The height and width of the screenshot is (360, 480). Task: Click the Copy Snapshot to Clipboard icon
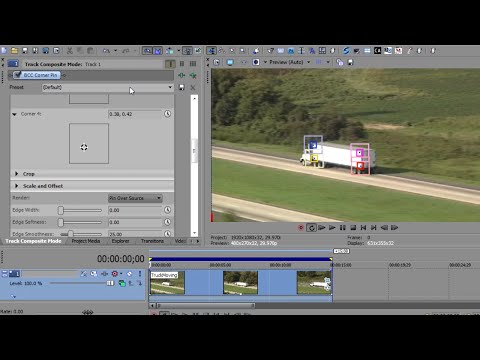pyautogui.click(x=340, y=62)
